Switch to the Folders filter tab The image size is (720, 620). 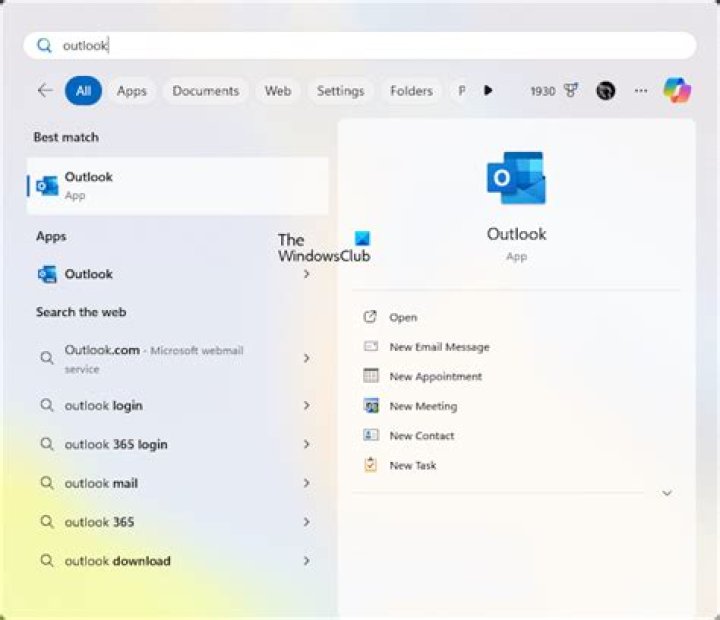click(x=411, y=91)
